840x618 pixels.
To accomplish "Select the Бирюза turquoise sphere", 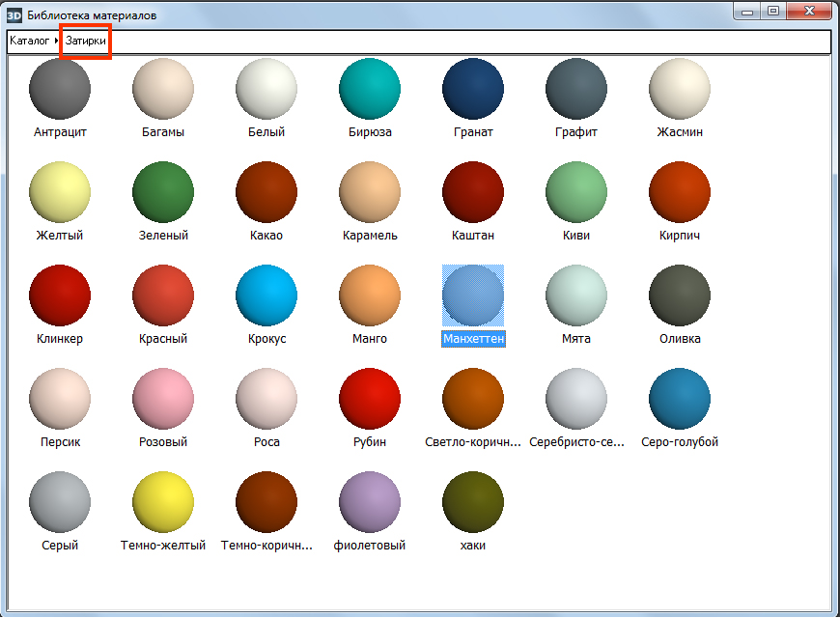I will [x=370, y=89].
